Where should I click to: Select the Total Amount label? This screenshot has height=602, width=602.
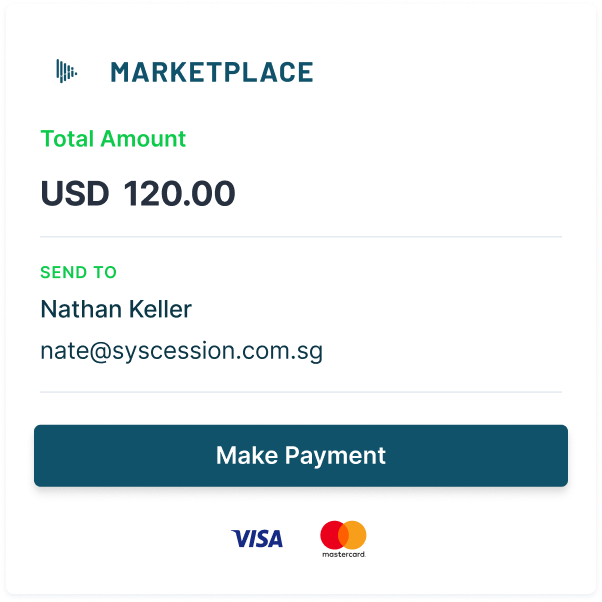point(113,139)
